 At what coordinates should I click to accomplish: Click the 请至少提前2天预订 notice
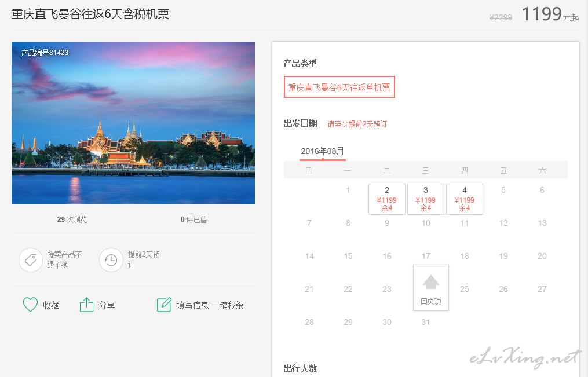click(357, 124)
